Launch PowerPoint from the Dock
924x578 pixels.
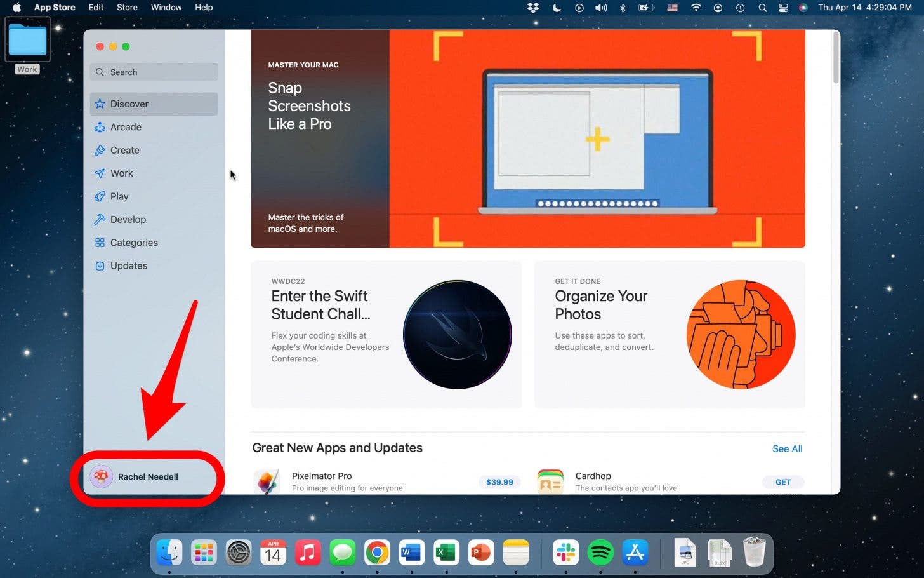coord(480,553)
